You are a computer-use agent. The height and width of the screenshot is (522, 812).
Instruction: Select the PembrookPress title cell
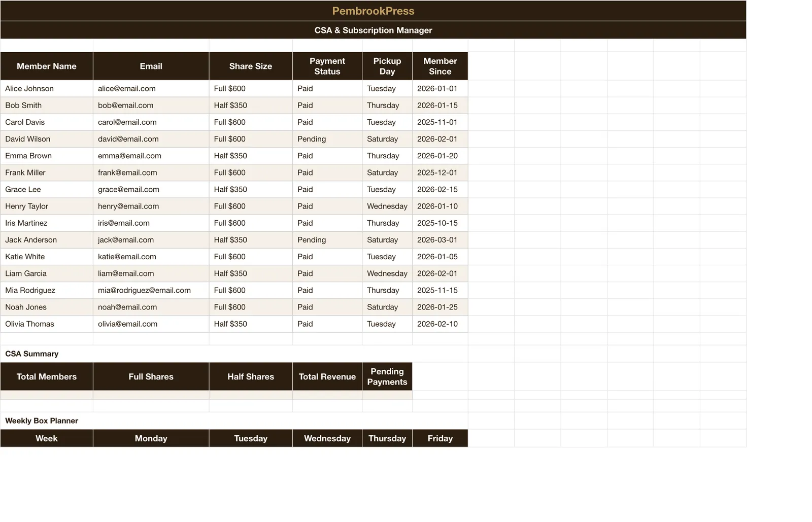[373, 11]
